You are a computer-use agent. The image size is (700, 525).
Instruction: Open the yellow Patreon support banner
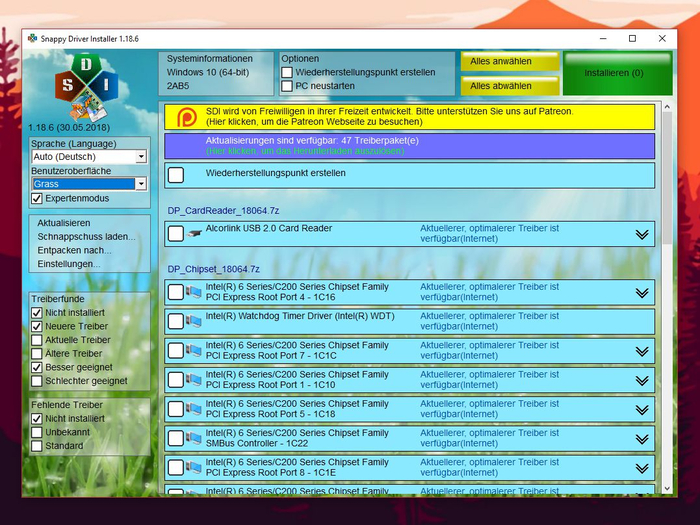tap(409, 117)
